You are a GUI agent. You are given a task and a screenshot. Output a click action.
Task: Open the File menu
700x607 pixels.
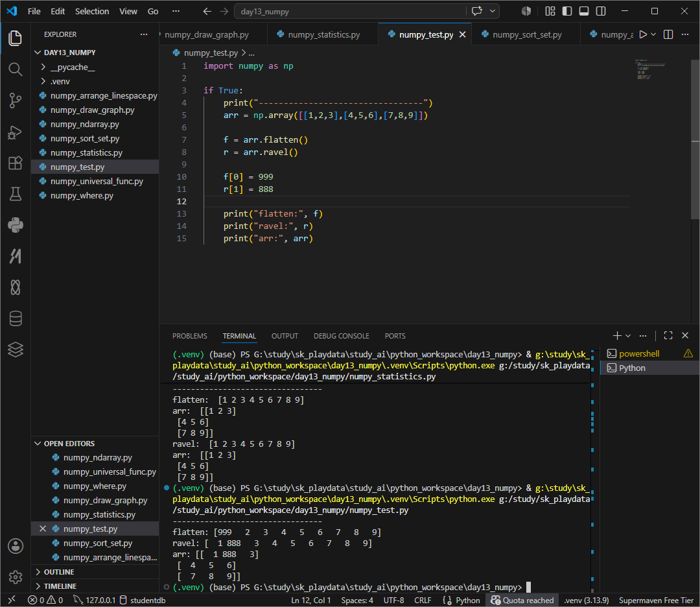tap(34, 11)
